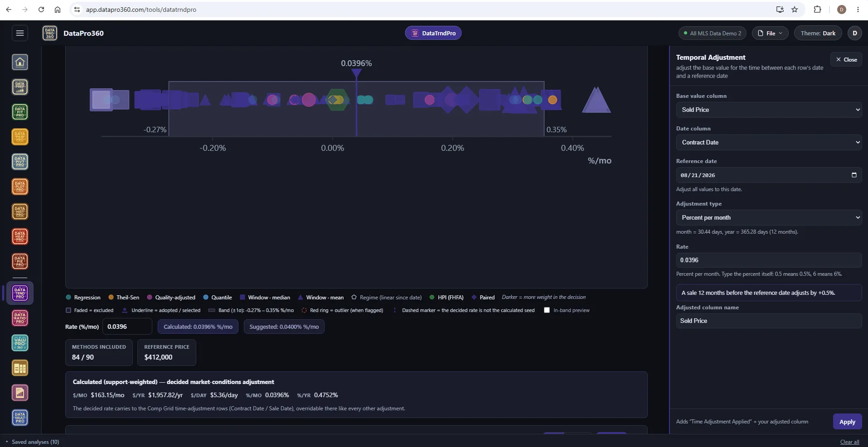Open user avatar D in app header

[855, 33]
